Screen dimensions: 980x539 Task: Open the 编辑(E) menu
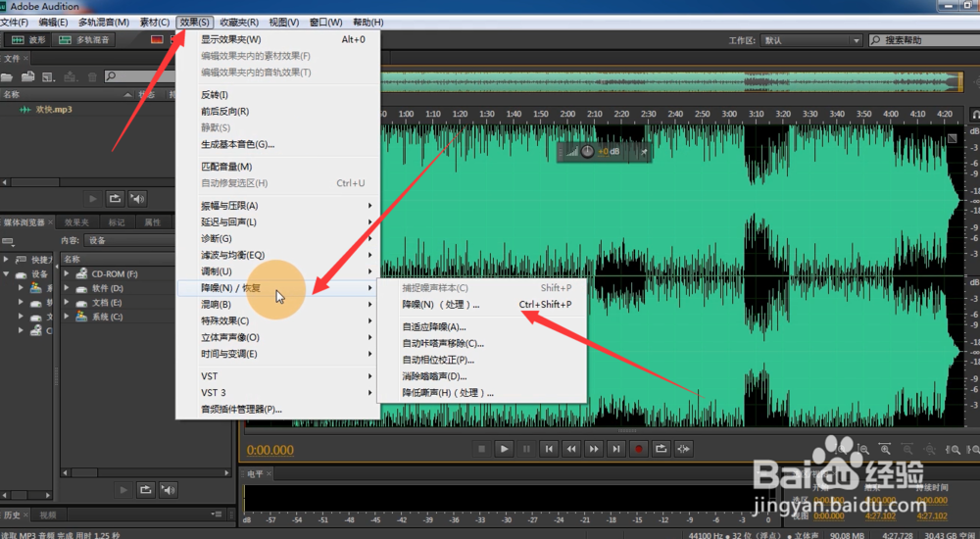(x=53, y=23)
